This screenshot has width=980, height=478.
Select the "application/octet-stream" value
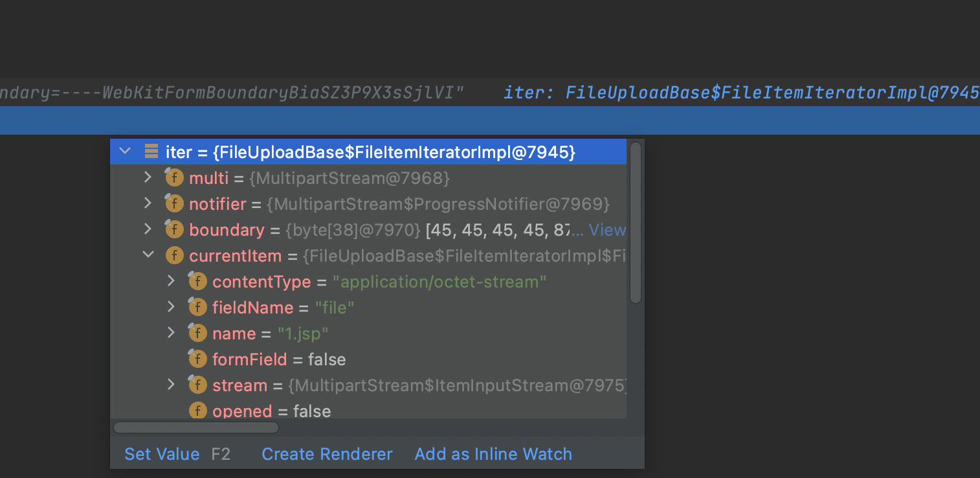(440, 282)
